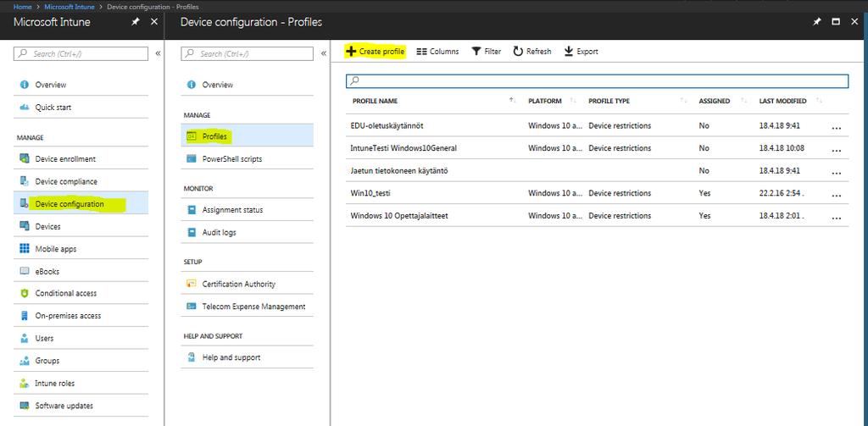Click the Audit logs icon
868x426 pixels.
click(x=192, y=232)
